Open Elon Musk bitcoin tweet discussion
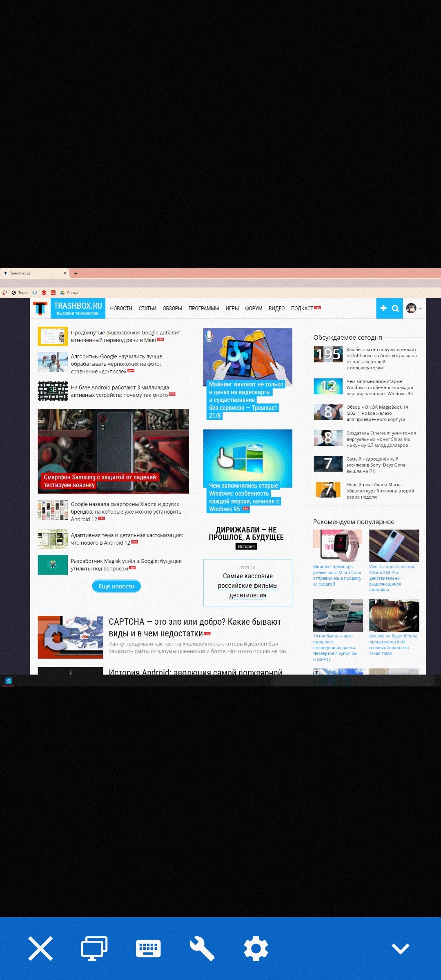 coord(364,490)
